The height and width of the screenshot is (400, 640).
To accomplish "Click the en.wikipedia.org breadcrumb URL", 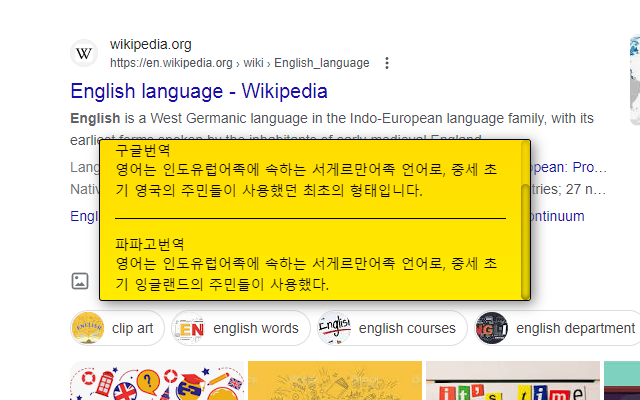I will coord(240,63).
